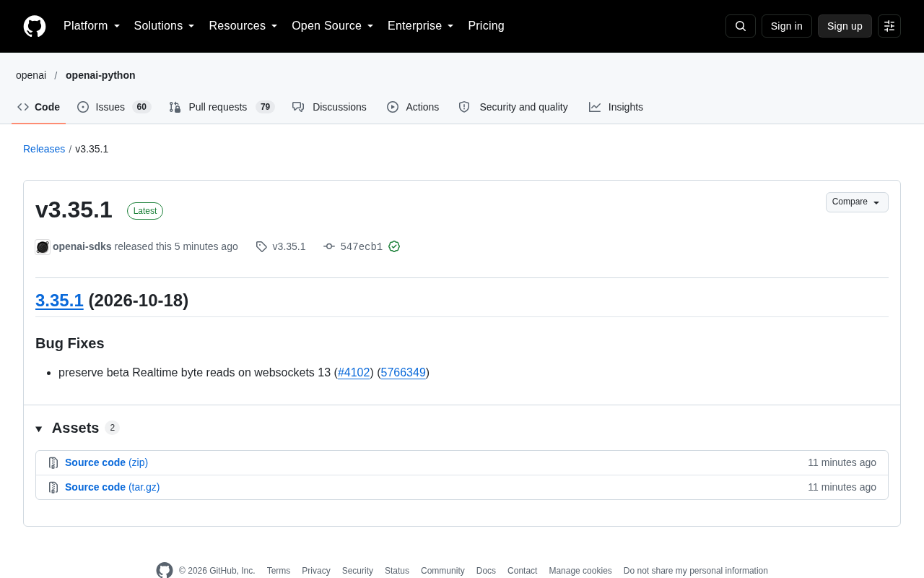Expand the Solutions menu
This screenshot has height=578, width=924.
coord(165,26)
